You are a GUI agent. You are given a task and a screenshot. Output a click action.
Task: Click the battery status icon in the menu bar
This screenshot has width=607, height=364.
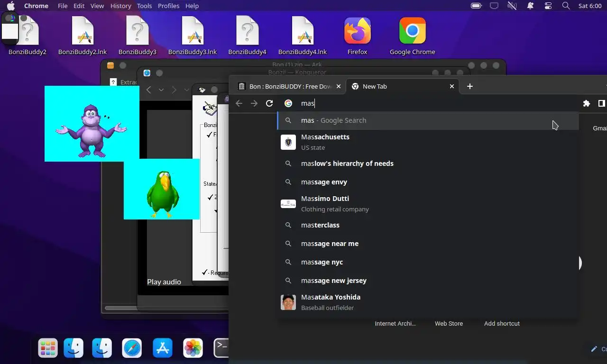click(x=476, y=6)
